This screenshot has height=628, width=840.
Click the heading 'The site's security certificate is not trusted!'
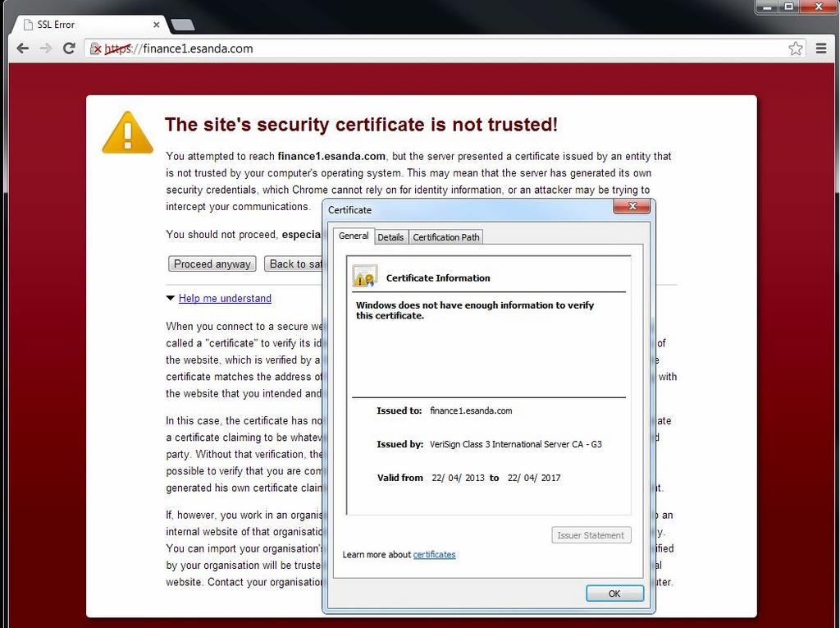tap(361, 125)
